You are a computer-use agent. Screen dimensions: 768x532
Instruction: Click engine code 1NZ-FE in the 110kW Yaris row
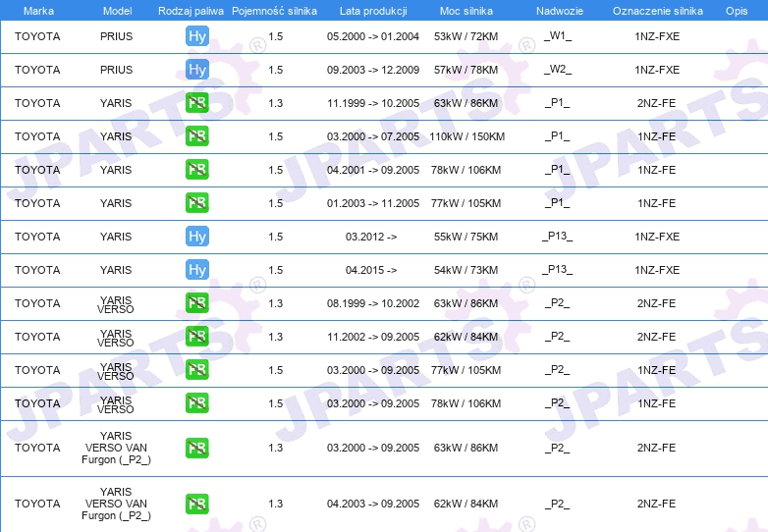point(656,136)
